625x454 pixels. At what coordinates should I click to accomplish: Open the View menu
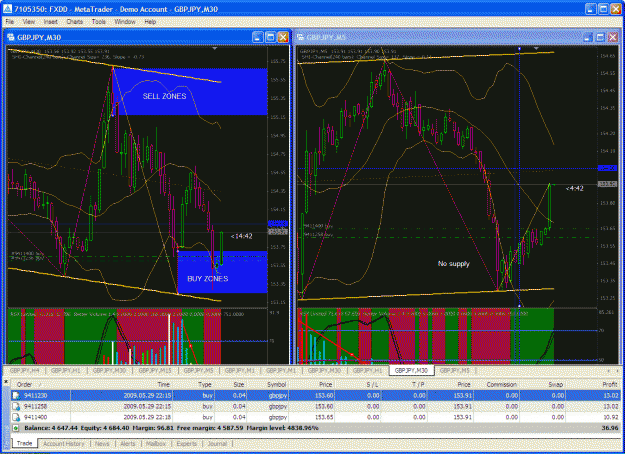tap(29, 22)
